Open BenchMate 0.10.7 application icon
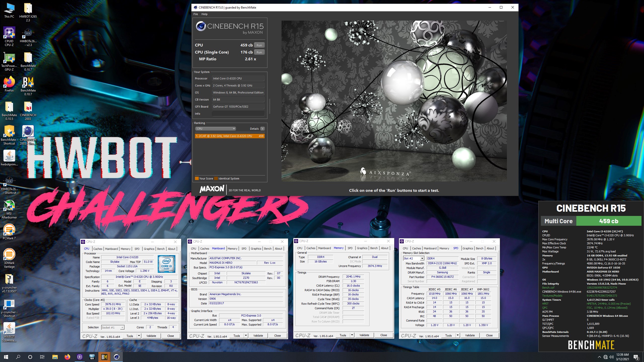 (x=28, y=86)
